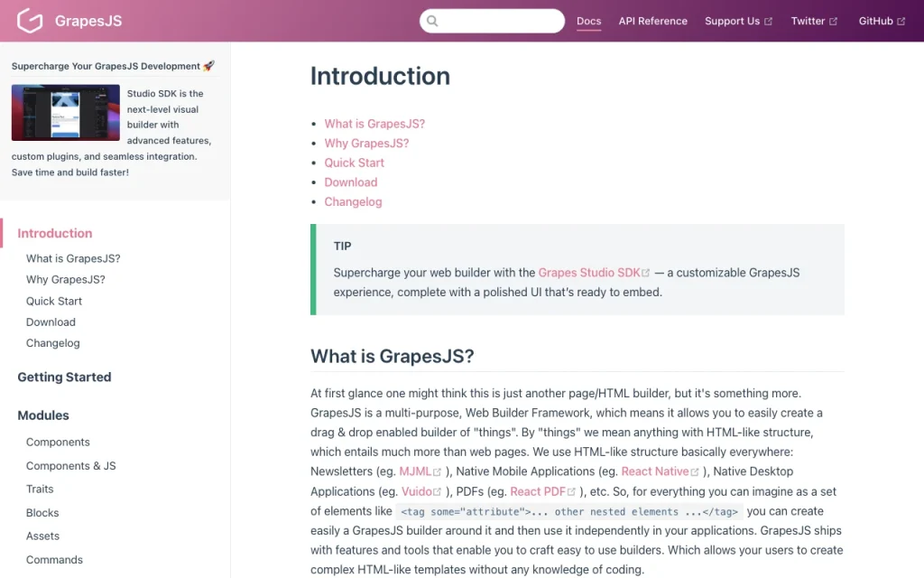Select Why GrapesJS? in sidebar
The image size is (924, 578).
(x=65, y=280)
